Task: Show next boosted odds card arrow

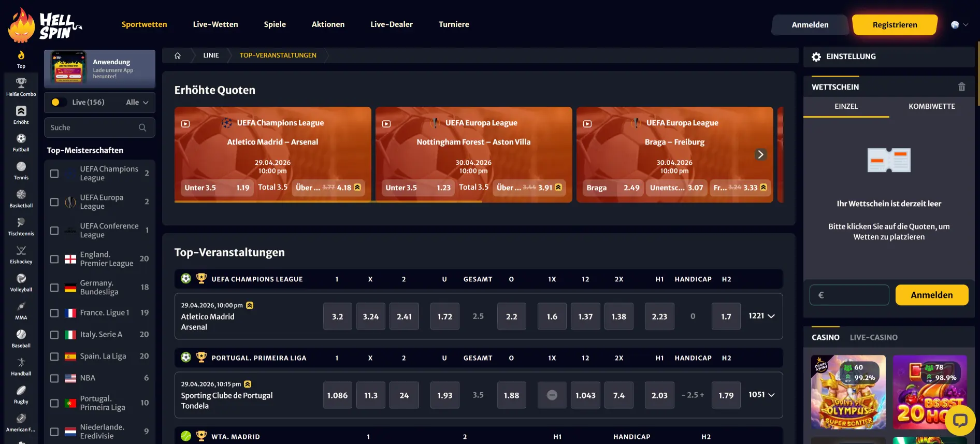Action: click(x=760, y=154)
